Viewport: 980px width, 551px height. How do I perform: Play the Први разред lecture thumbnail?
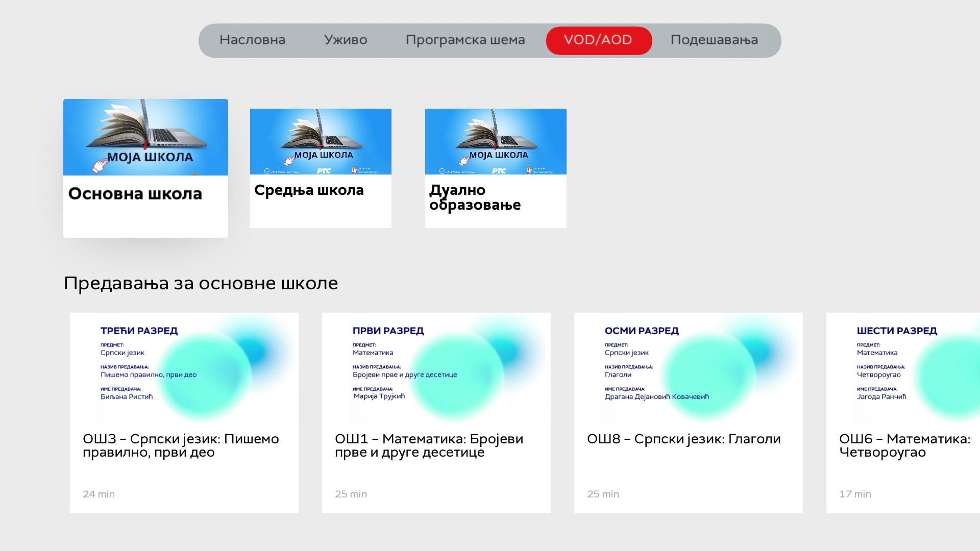coord(436,368)
